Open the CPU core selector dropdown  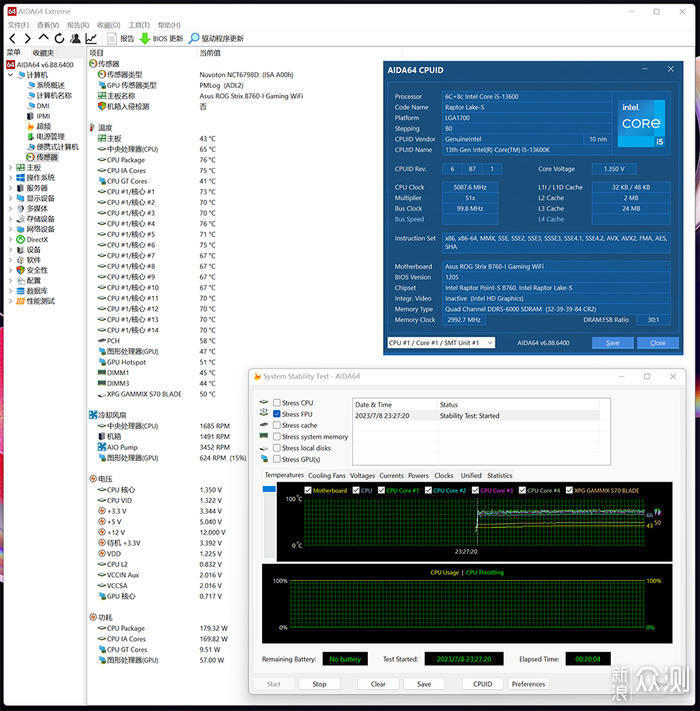click(440, 343)
